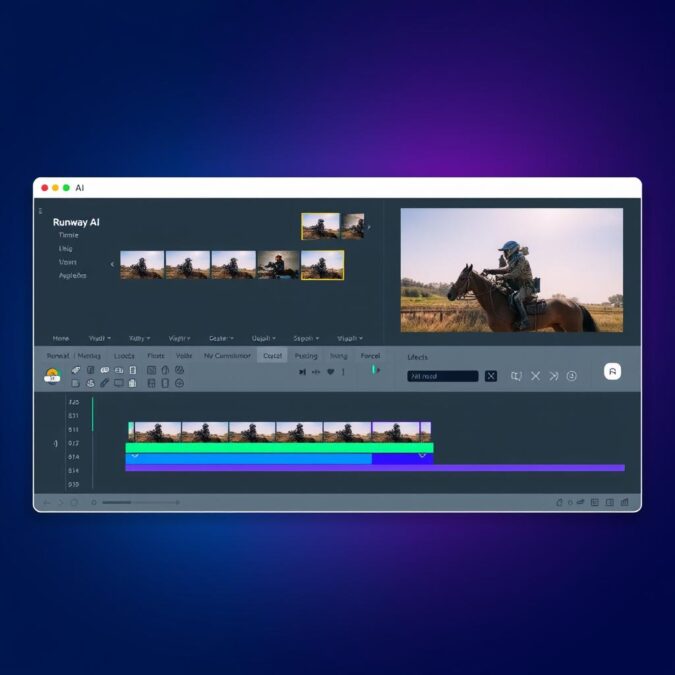Click the white rounded R button

point(612,371)
